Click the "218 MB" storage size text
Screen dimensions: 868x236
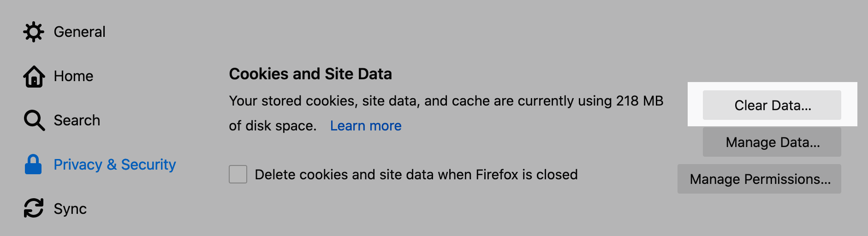click(639, 101)
